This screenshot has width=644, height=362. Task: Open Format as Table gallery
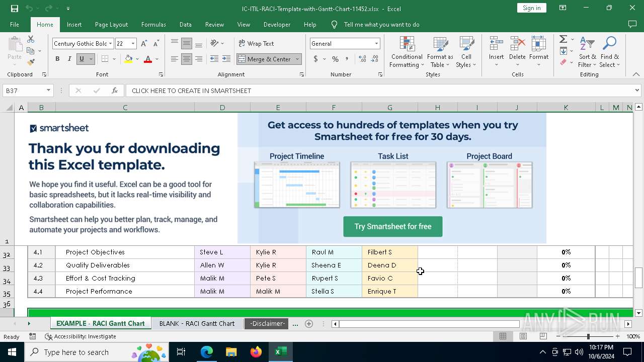440,52
